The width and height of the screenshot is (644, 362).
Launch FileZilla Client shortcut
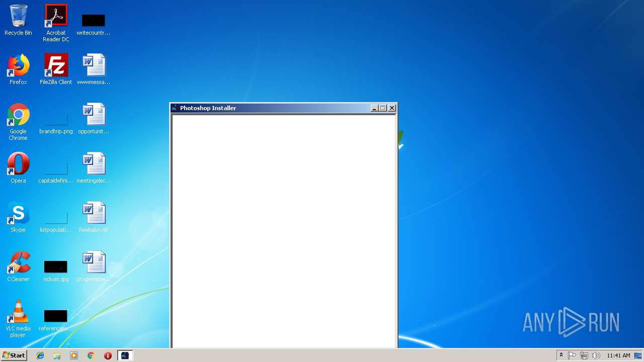[x=56, y=69]
